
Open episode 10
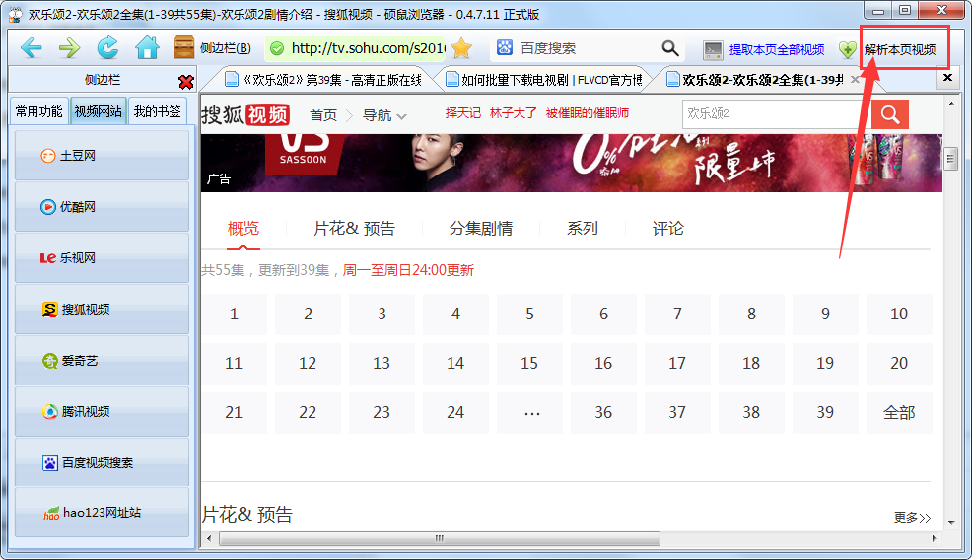pos(899,314)
